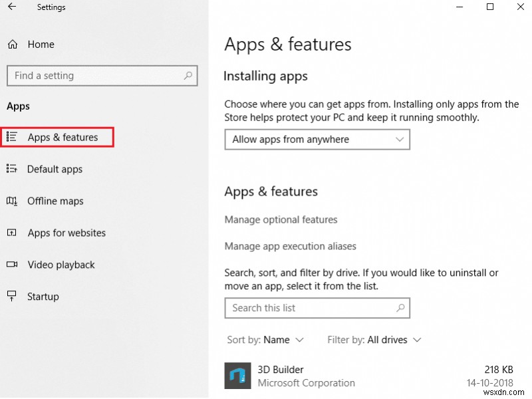
Task: Open the Filter by All drives dropdown
Action: (x=374, y=340)
